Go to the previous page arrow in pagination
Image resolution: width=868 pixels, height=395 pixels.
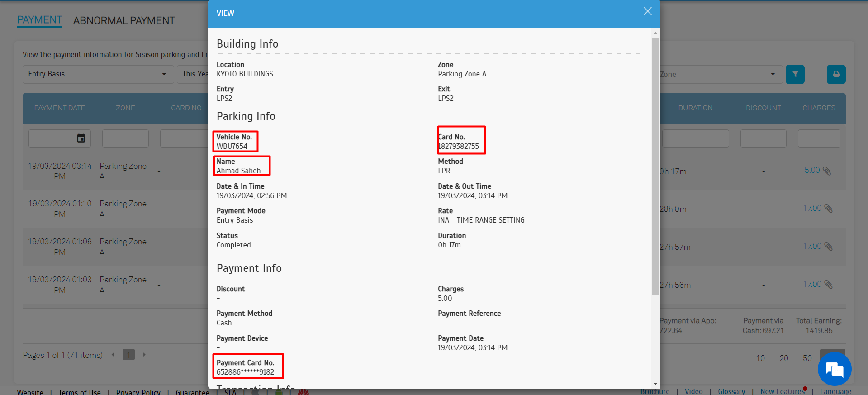tap(113, 355)
